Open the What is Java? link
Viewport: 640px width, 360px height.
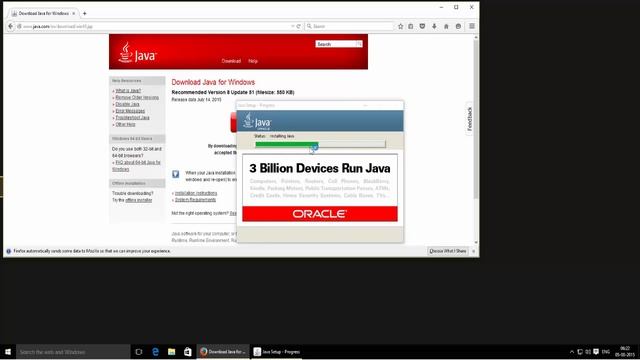[x=128, y=91]
